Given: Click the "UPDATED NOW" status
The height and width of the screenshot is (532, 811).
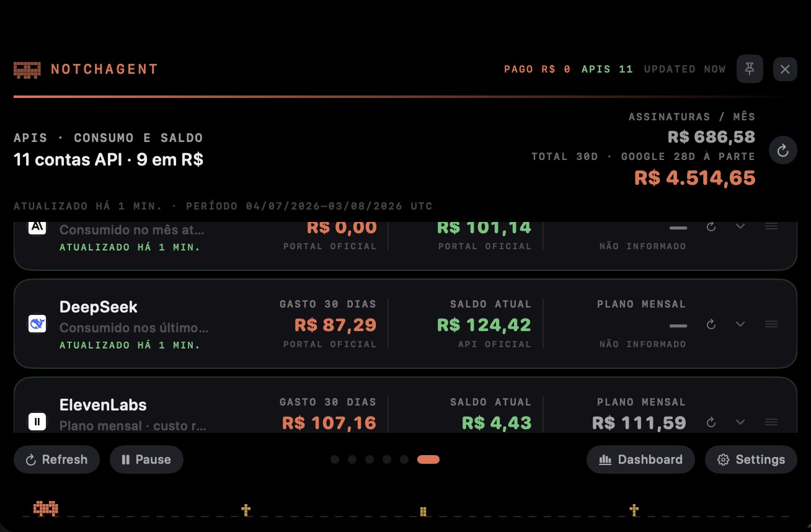Looking at the screenshot, I should point(685,69).
